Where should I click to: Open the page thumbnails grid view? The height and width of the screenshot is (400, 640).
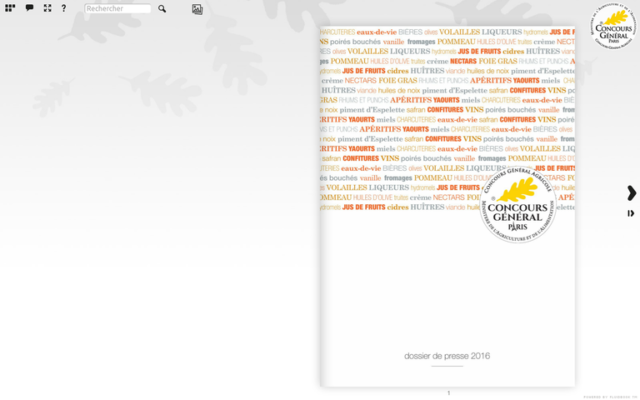coord(11,8)
